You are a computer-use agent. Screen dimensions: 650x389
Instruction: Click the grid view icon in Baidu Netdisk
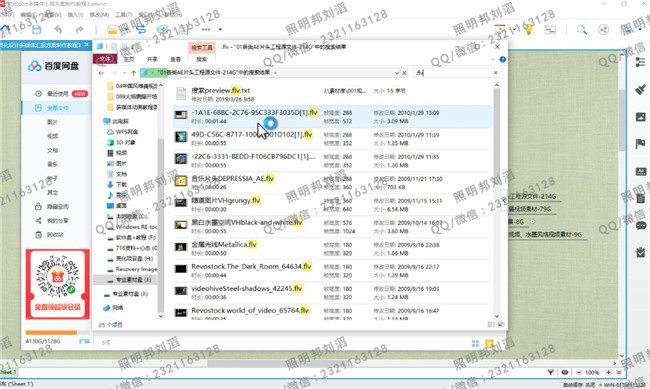point(475,343)
